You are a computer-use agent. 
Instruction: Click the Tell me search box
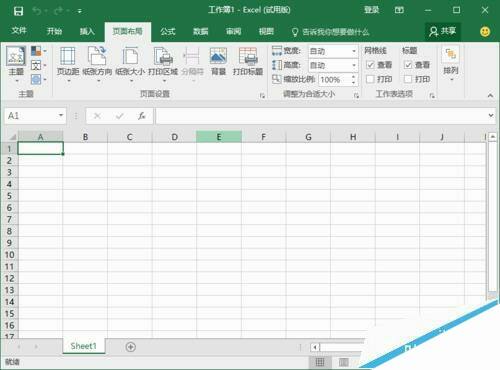[330, 32]
